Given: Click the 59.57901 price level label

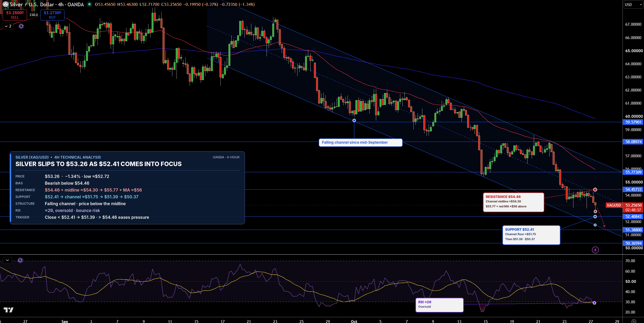Looking at the screenshot, I should click(633, 122).
